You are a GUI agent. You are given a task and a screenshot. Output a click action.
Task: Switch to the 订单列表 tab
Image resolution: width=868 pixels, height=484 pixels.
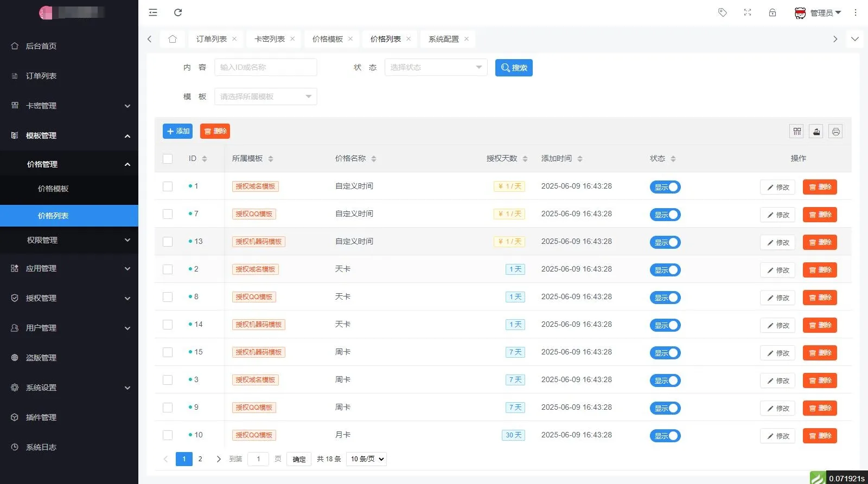[x=212, y=39]
